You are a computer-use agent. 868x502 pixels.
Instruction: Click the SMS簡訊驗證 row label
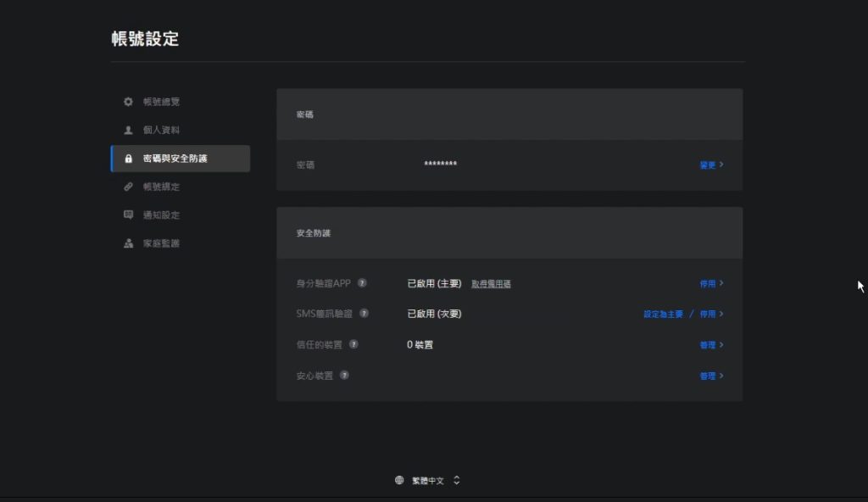(325, 314)
